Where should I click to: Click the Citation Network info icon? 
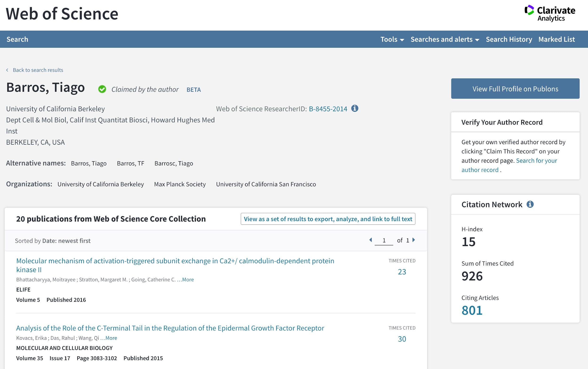530,204
